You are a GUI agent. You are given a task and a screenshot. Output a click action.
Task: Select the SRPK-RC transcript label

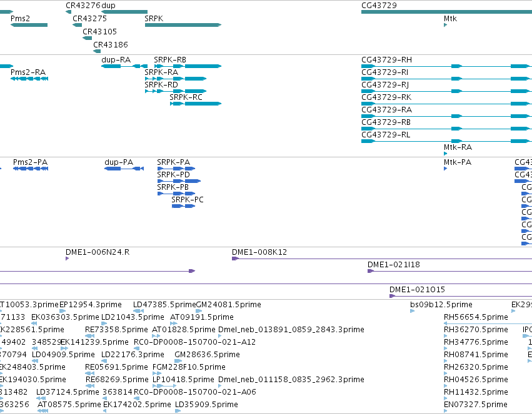[186, 97]
